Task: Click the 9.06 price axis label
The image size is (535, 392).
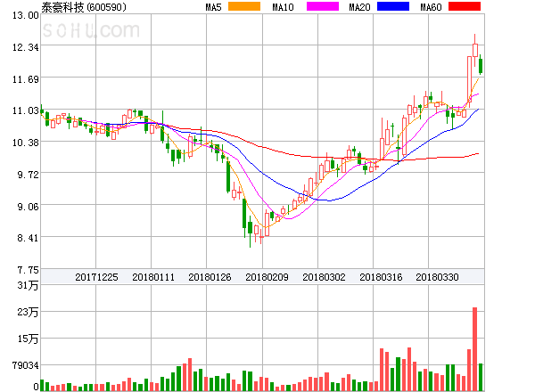Action: click(x=28, y=207)
